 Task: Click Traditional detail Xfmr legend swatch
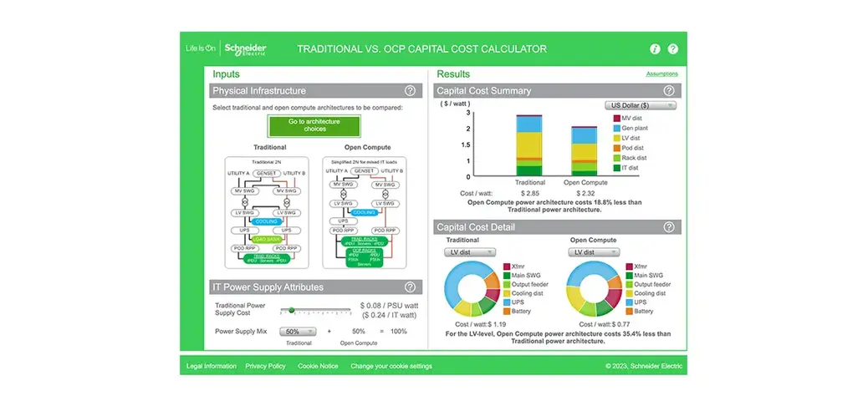[x=507, y=266]
